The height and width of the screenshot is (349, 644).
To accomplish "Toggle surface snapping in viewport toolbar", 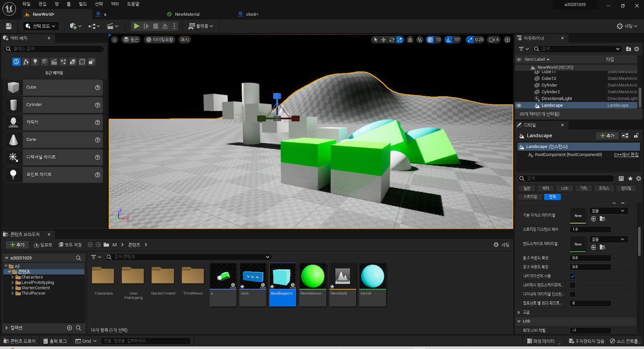I will pos(420,39).
